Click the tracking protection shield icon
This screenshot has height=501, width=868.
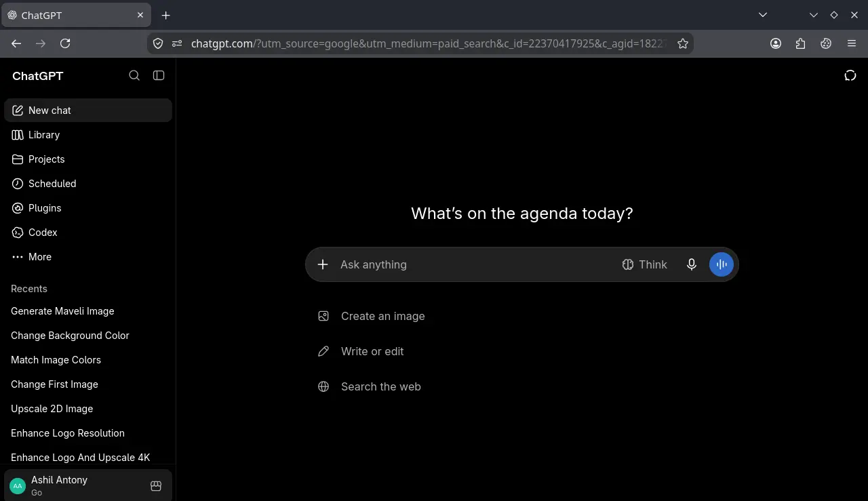click(x=158, y=43)
